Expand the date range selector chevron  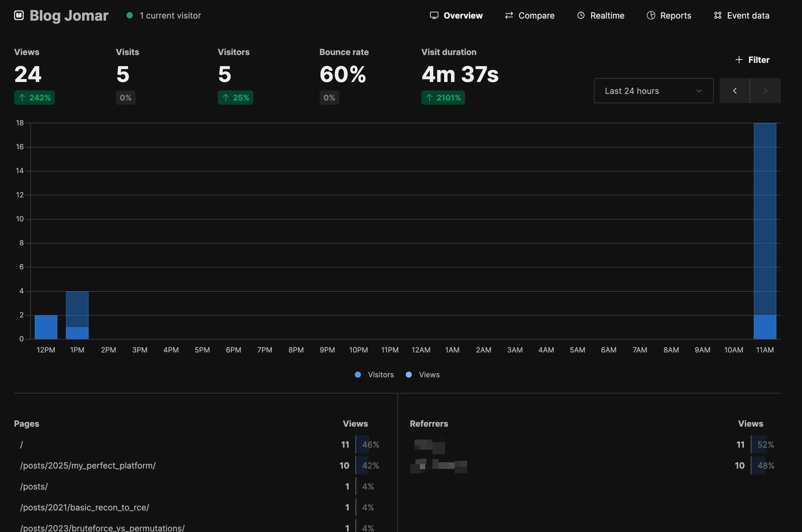click(699, 91)
